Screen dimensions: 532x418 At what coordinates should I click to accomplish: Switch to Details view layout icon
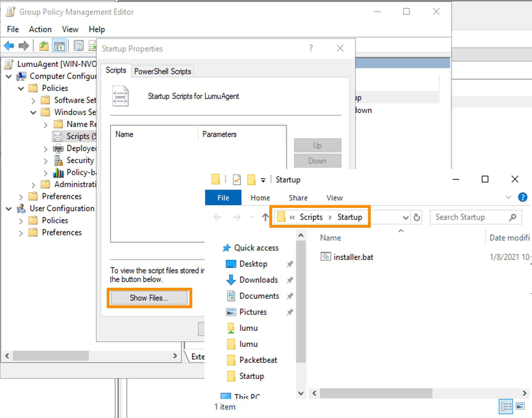coord(506,406)
